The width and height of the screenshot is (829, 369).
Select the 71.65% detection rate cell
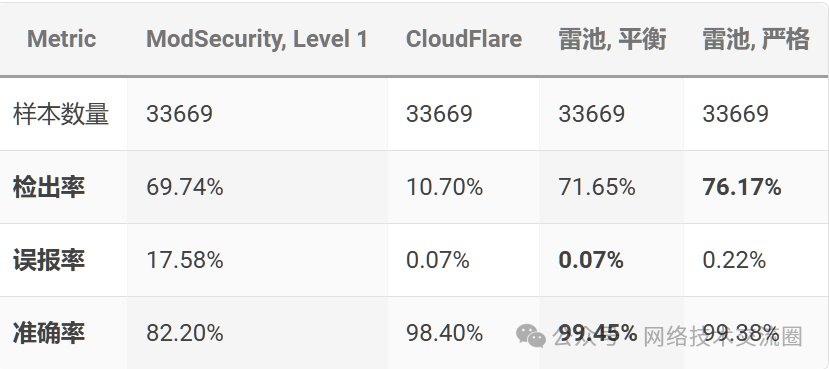[597, 187]
